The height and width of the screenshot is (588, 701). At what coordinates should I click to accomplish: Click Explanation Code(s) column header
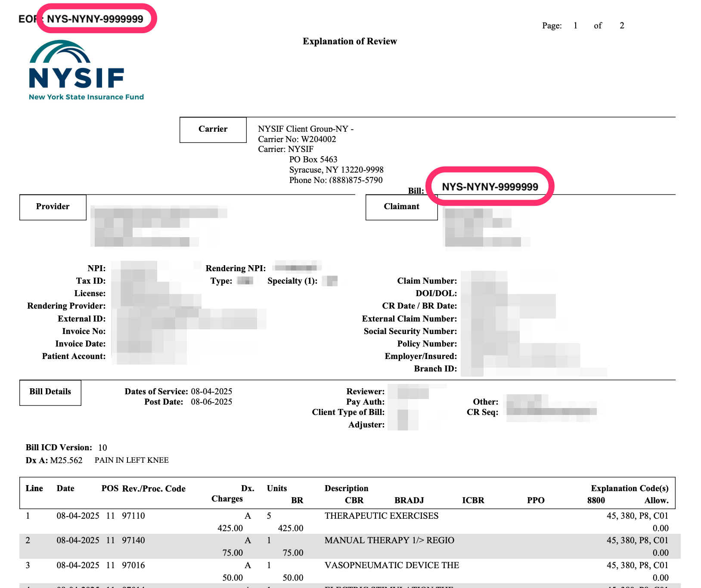[x=629, y=488]
